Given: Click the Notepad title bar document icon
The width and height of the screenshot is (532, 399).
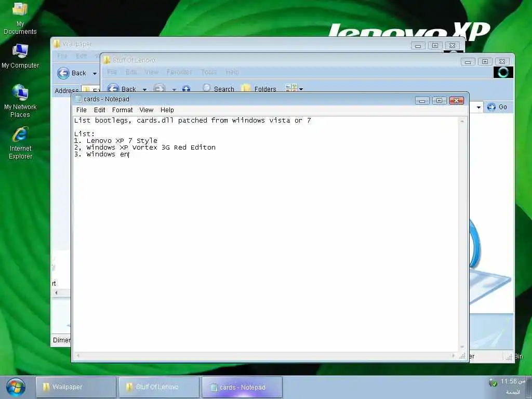Looking at the screenshot, I should click(78, 99).
